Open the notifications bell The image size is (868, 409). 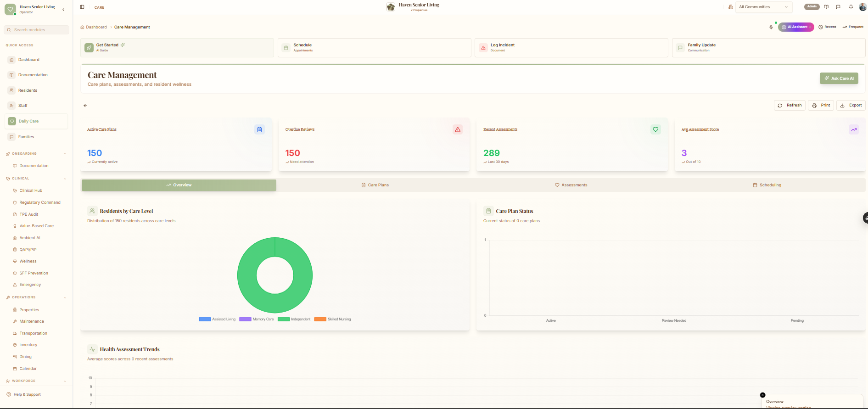851,7
